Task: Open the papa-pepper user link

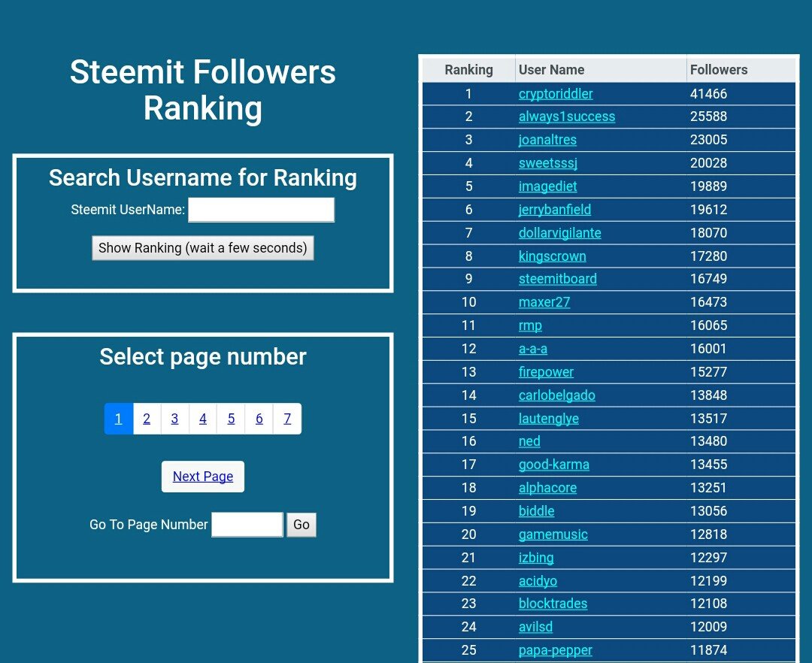Action: (x=556, y=650)
